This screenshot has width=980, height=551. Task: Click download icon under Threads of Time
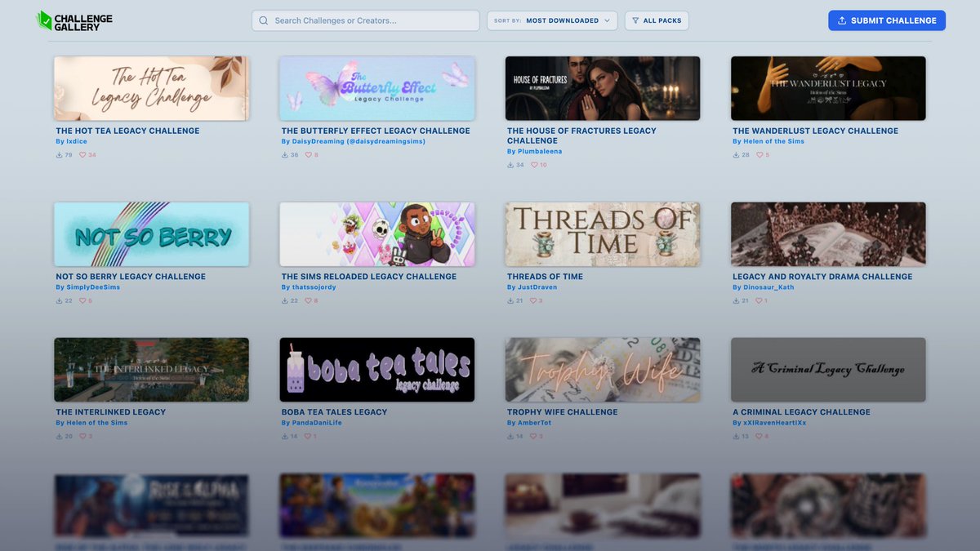(x=510, y=301)
